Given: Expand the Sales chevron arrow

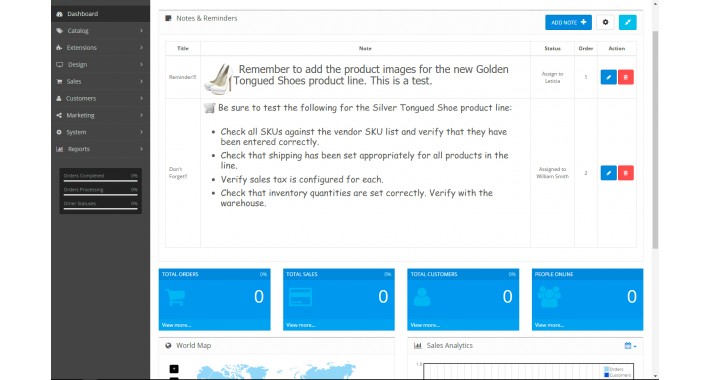Looking at the screenshot, I should pyautogui.click(x=141, y=82).
